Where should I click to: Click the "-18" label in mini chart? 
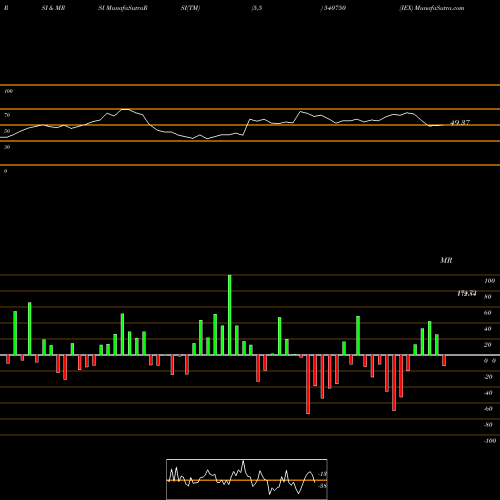(323, 474)
